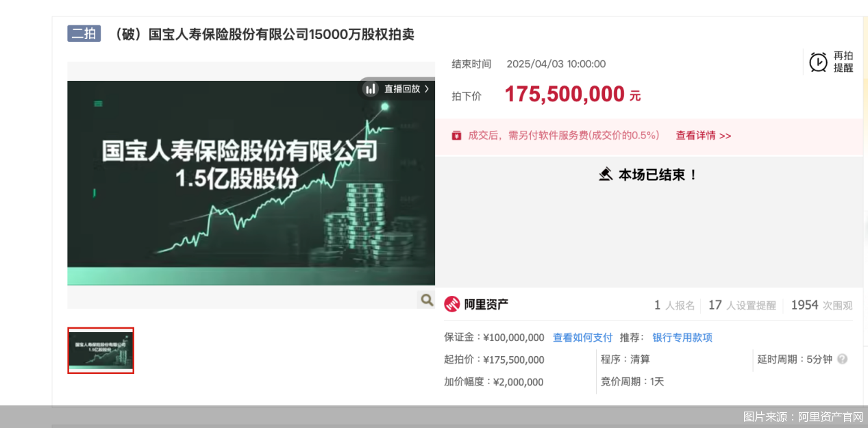Click the auction hammer icon beside 本场已结束
The height and width of the screenshot is (428, 868).
point(606,175)
